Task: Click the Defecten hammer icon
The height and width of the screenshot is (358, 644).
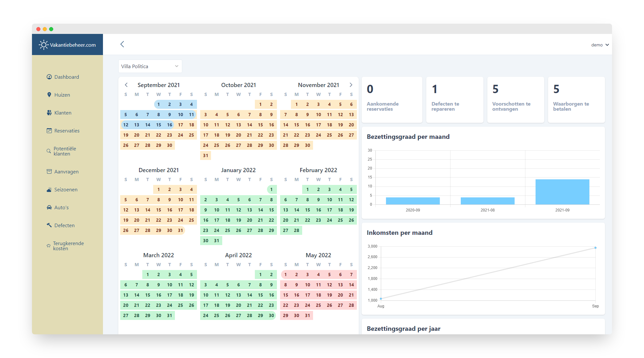Action: [49, 225]
